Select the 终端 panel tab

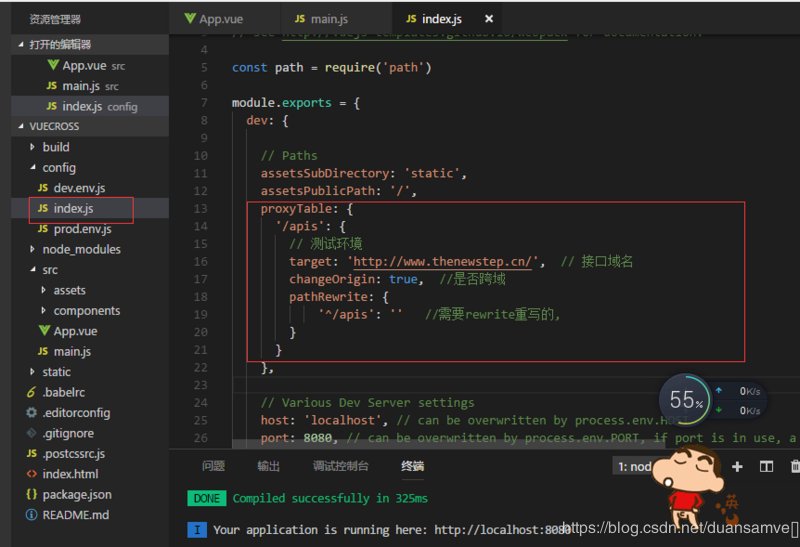pos(412,466)
